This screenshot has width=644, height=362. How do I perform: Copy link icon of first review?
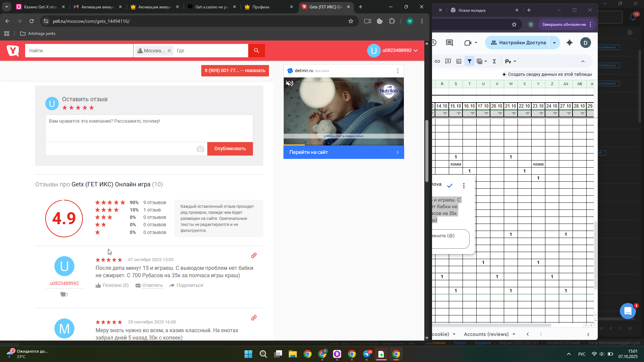pos(254,256)
